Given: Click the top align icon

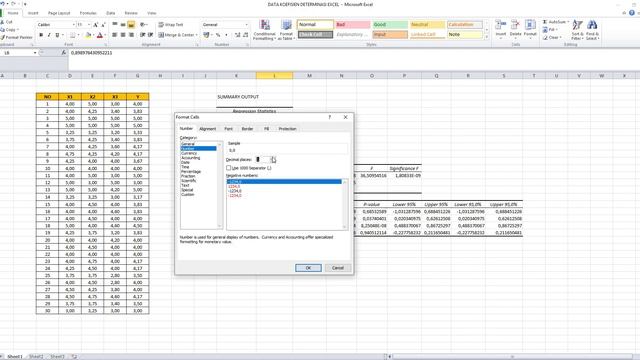Looking at the screenshot, I should coord(115,25).
